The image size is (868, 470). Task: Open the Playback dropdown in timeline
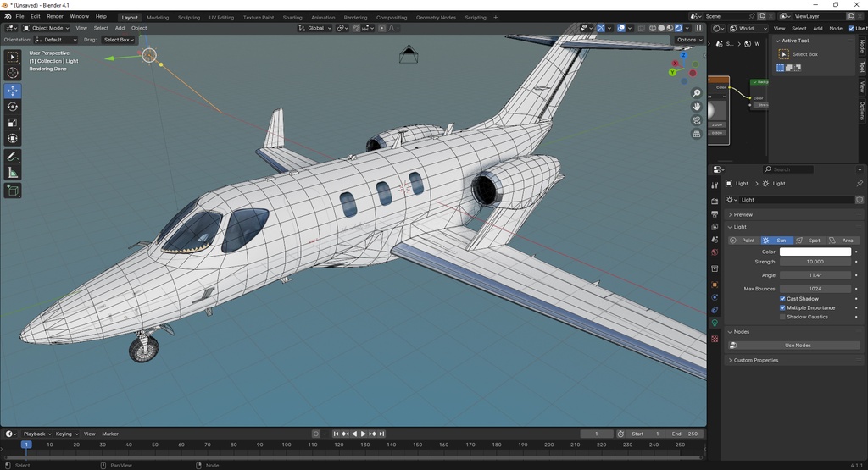click(37, 434)
